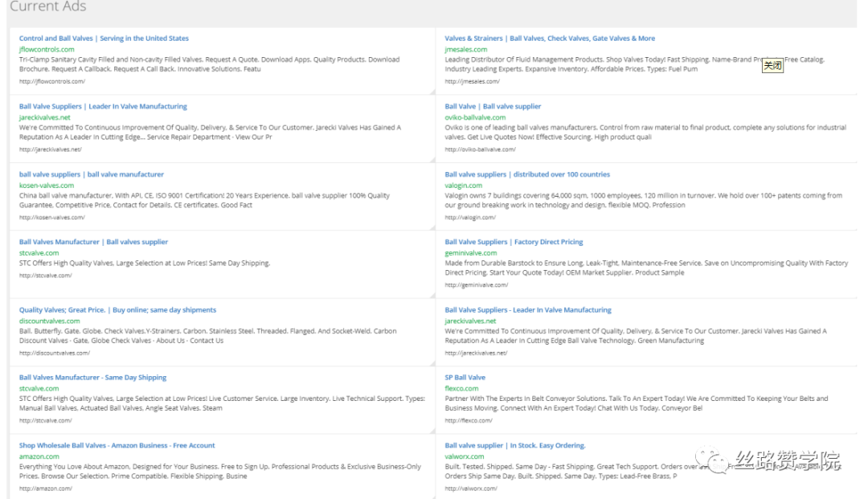Click the flexco.com green domain link

461,389
